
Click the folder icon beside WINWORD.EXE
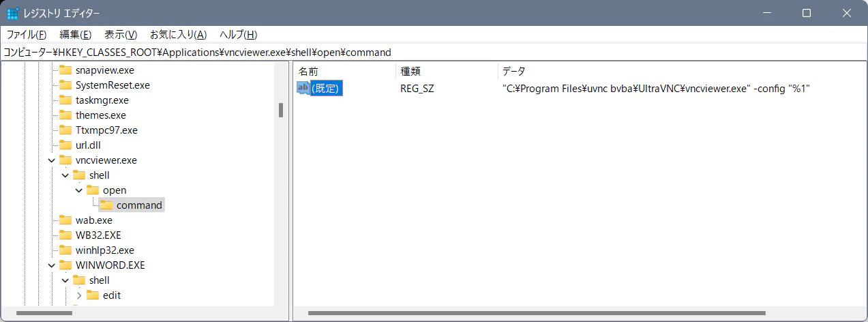click(x=65, y=265)
